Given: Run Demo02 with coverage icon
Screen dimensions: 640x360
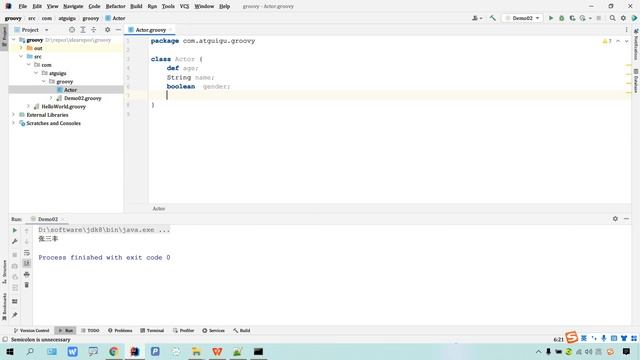Looking at the screenshot, I should pos(572,18).
